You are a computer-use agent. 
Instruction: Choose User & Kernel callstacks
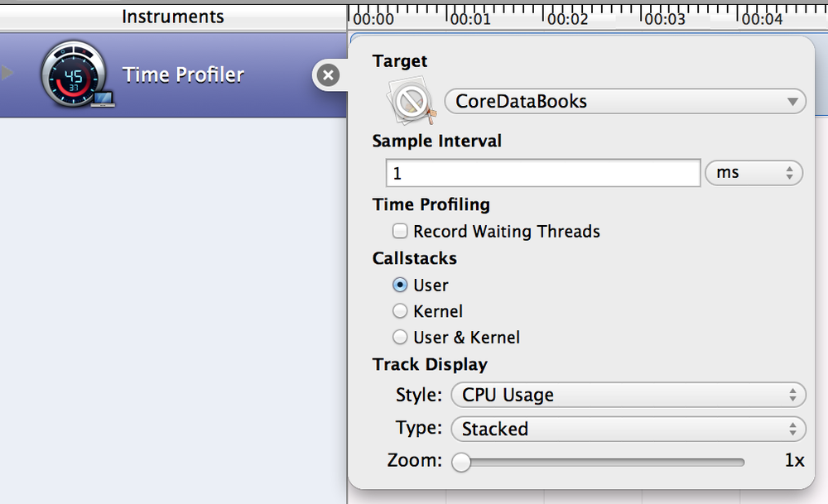coord(401,338)
